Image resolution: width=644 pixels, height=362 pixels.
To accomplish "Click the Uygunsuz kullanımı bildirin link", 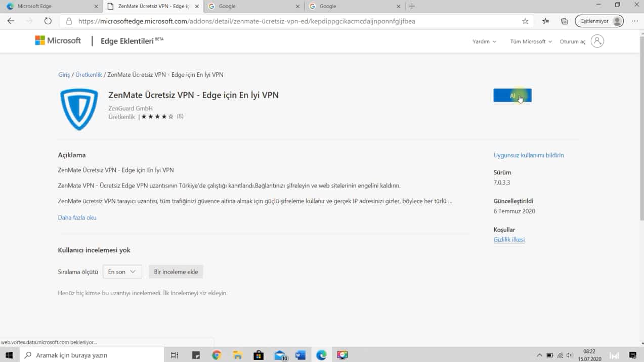I will (529, 155).
